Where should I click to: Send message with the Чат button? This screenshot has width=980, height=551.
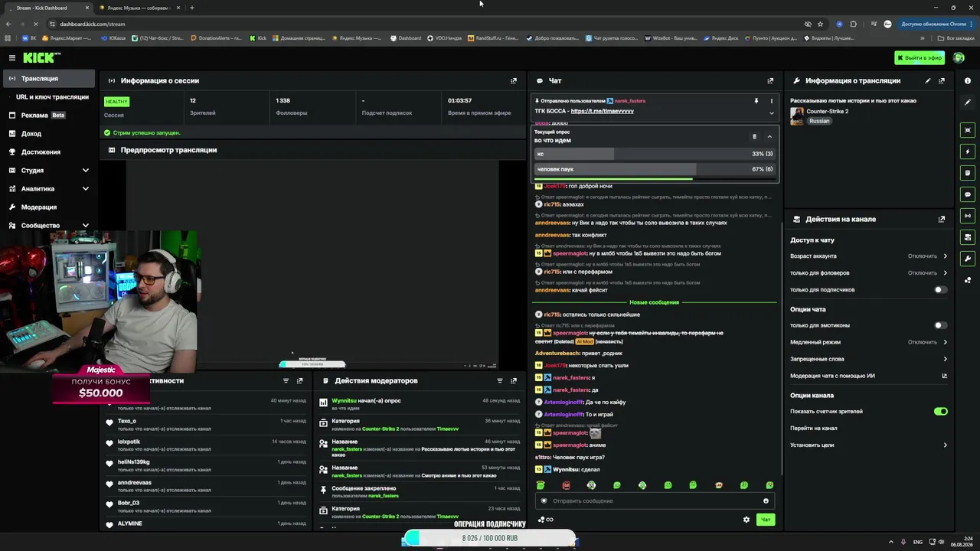765,520
